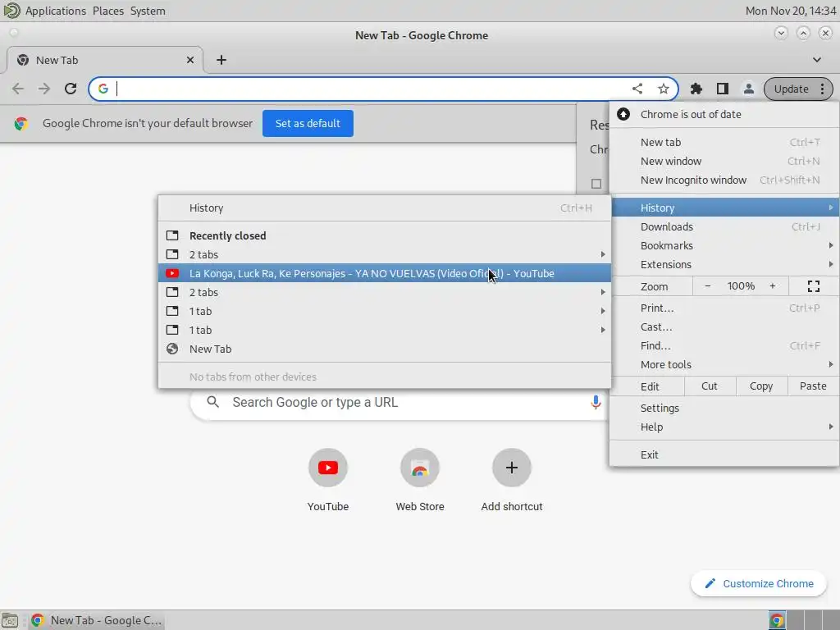
Task: Click 'Chrome is out of date' entry
Action: [x=724, y=115]
